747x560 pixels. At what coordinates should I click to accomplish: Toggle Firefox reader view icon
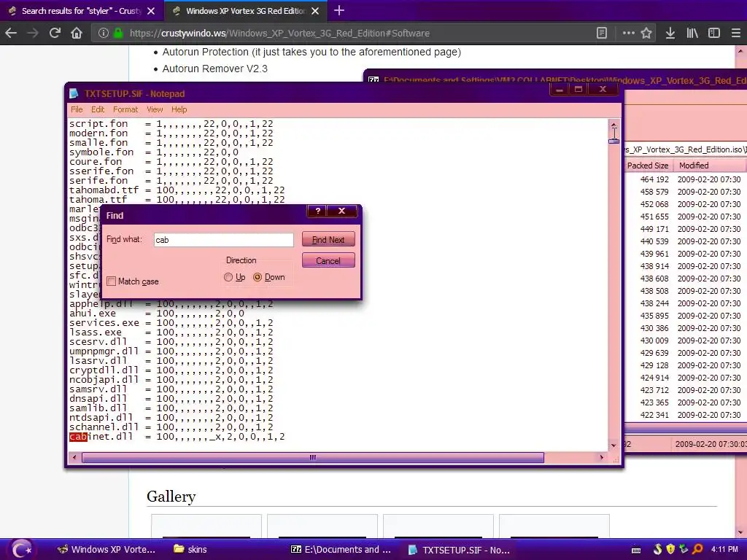pos(602,33)
